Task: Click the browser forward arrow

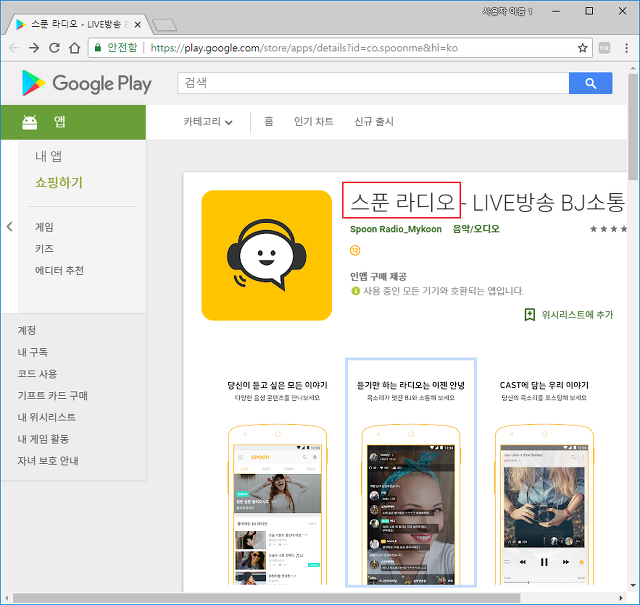Action: pyautogui.click(x=34, y=48)
